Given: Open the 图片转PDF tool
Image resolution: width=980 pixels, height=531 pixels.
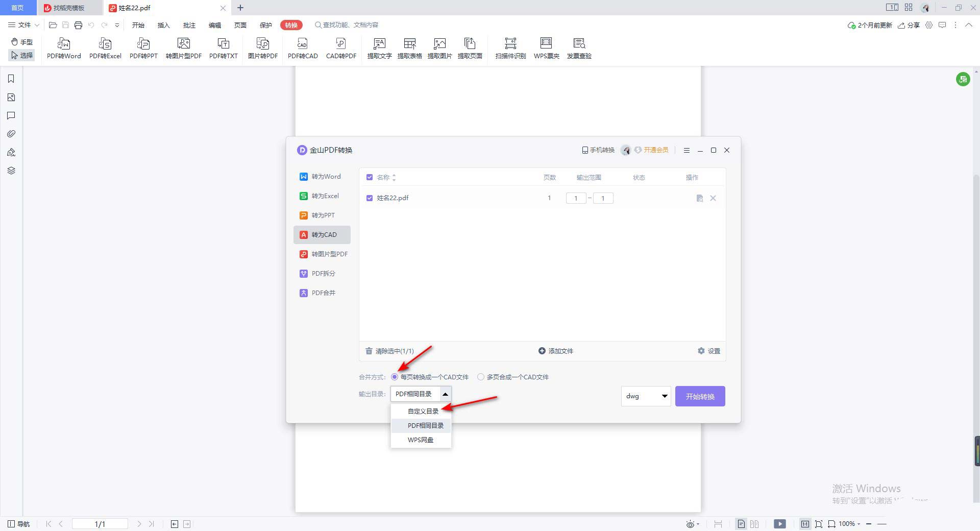Looking at the screenshot, I should 263,49.
